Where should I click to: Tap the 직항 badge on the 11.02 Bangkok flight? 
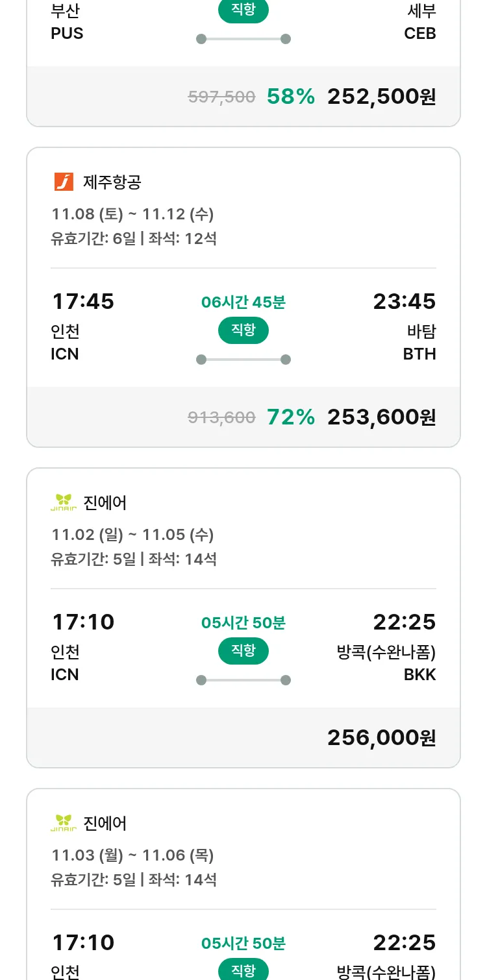243,651
